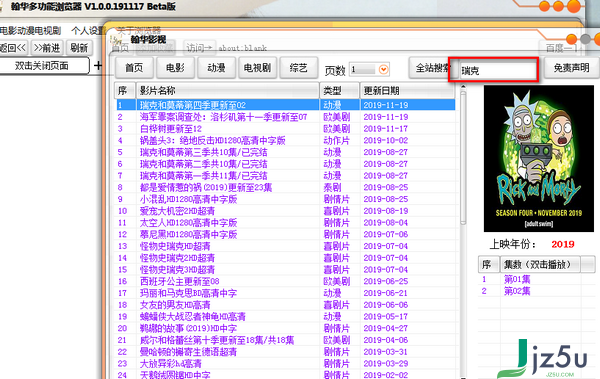Screen dimensions: 600x379
Task: Expand the 页数 page number dropdown
Action: pyautogui.click(x=383, y=69)
